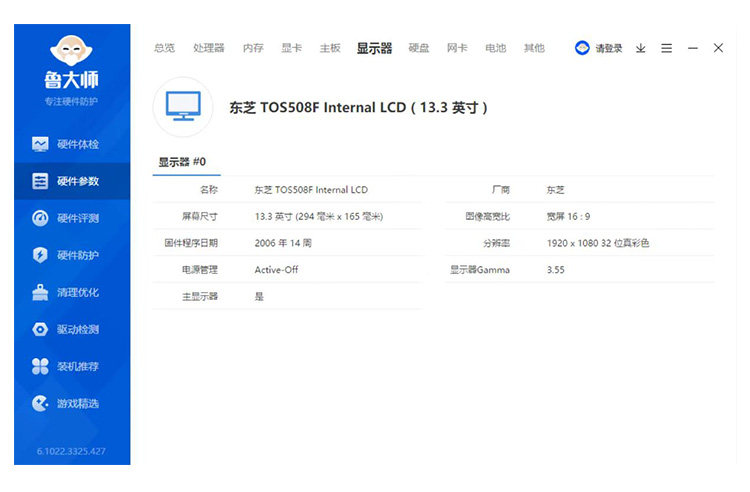Click the 电源管理 label
This screenshot has width=750, height=492.
pos(199,270)
